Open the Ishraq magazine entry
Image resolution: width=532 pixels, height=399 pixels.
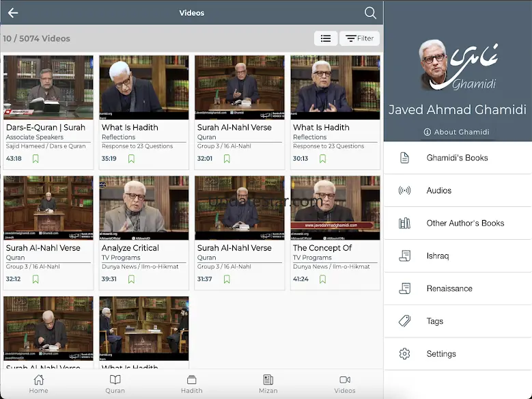tap(437, 256)
